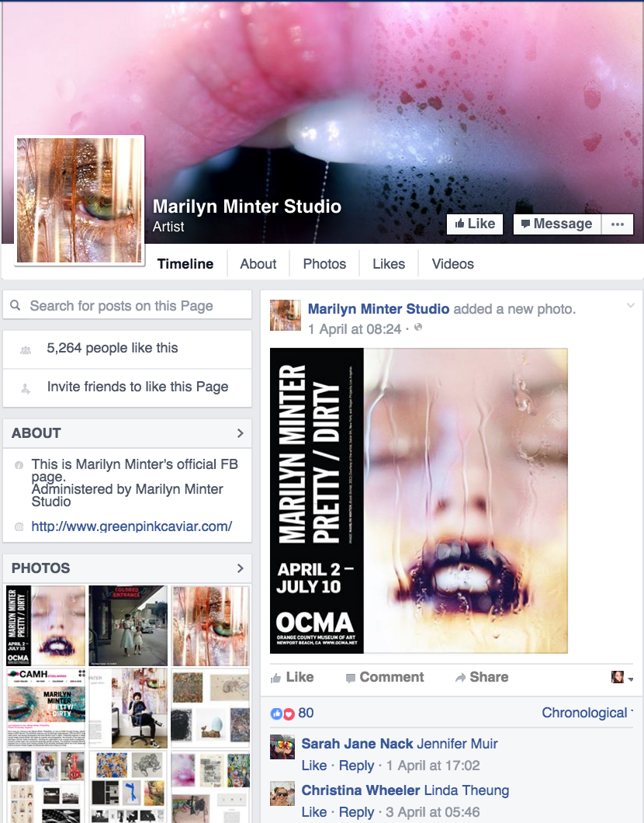Open the Colored Entrance street photo thumbnail

coord(128,626)
